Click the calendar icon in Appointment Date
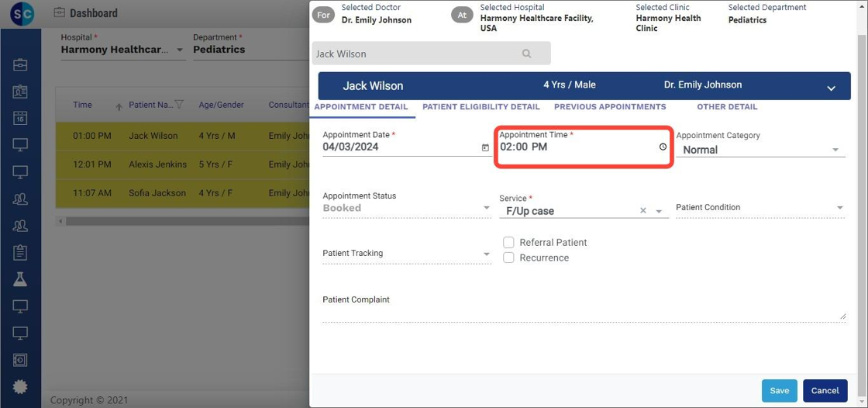This screenshot has width=868, height=408. coord(485,147)
